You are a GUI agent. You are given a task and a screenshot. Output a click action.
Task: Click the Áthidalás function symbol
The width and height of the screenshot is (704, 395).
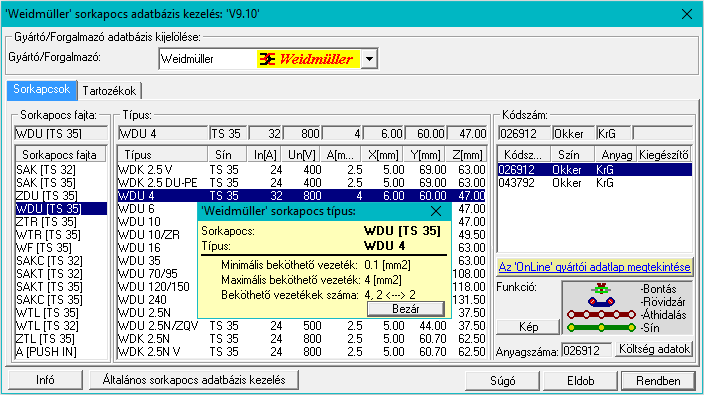pos(601,314)
